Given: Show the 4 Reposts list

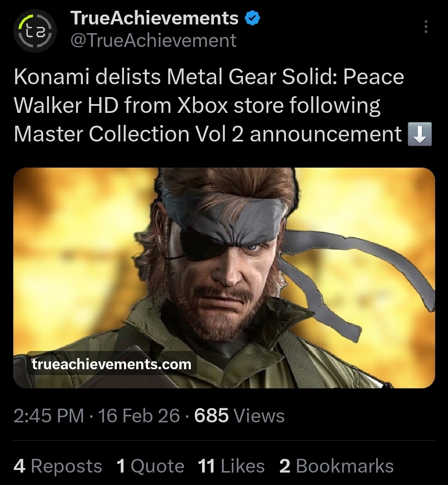Looking at the screenshot, I should point(58,466).
